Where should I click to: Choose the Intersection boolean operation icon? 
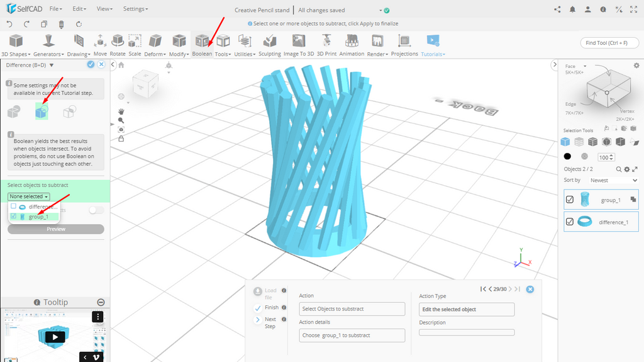(x=69, y=111)
